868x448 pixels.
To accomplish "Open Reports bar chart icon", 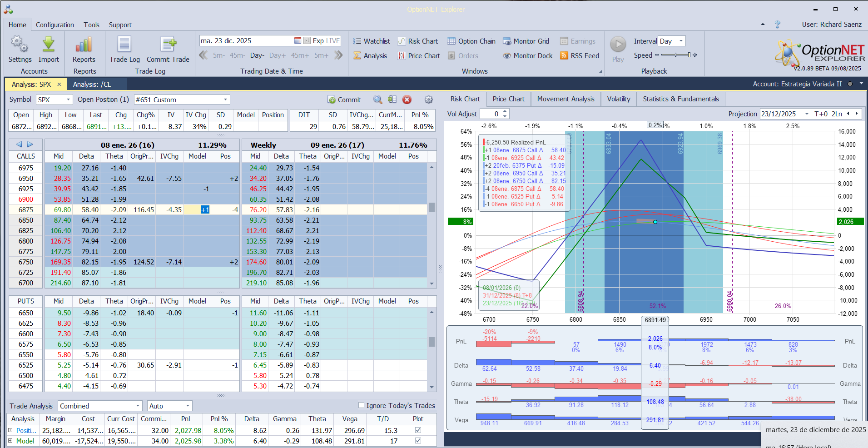I will pyautogui.click(x=84, y=45).
